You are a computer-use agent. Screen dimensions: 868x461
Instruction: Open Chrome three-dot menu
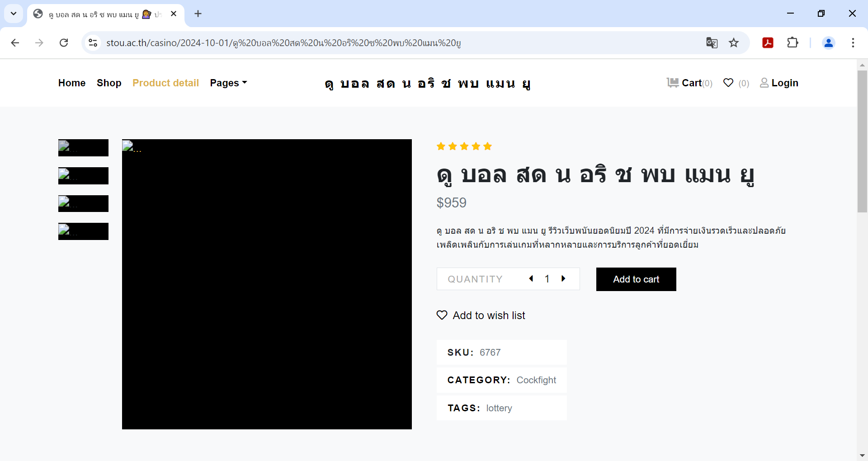853,42
